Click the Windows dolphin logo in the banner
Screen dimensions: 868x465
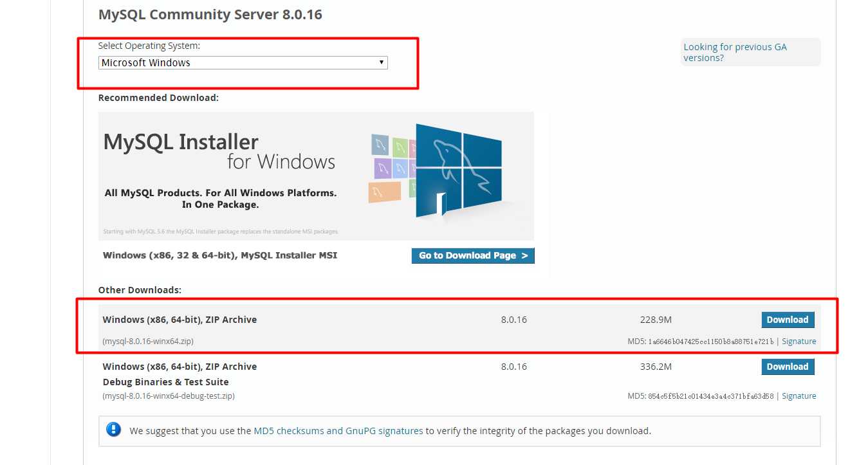coord(459,170)
